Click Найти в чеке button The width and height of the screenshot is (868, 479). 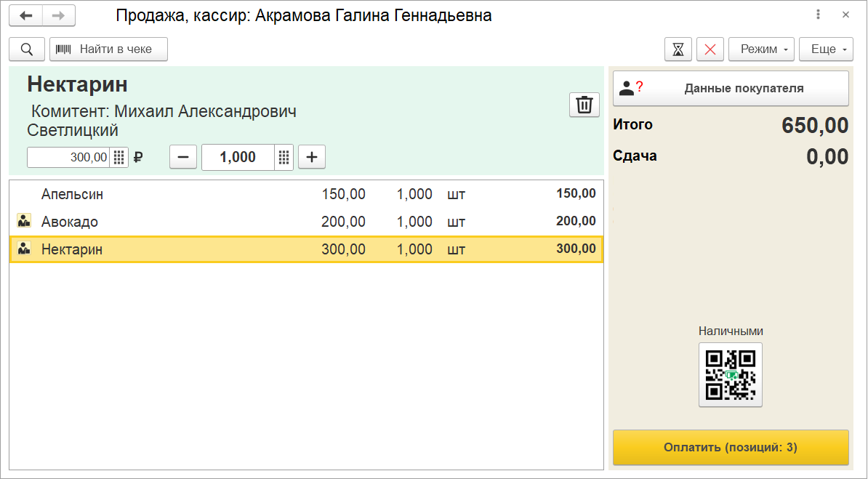(x=108, y=49)
